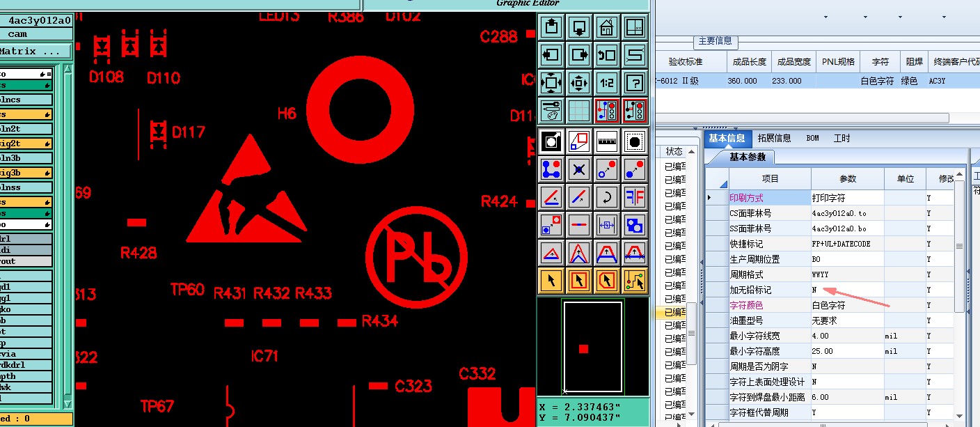Sort by 成品长度 column header
The width and height of the screenshot is (980, 427).
coord(750,61)
